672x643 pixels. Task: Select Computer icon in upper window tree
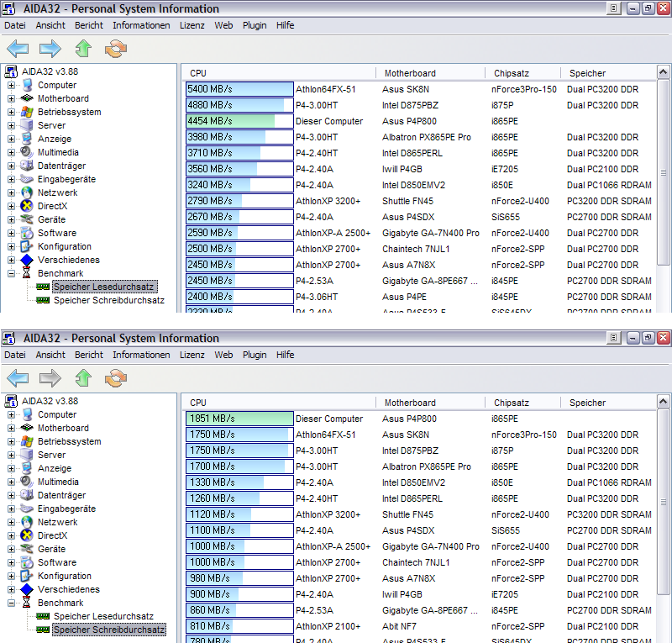pyautogui.click(x=27, y=85)
